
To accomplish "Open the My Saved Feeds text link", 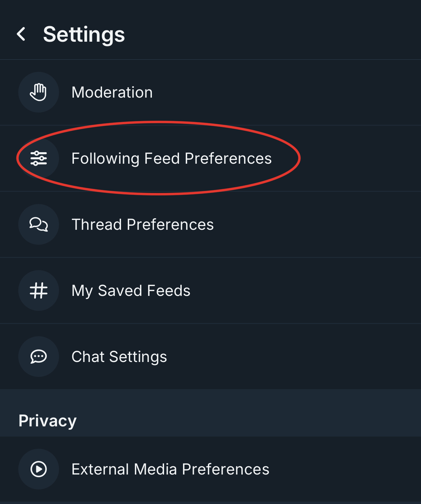I will click(131, 290).
